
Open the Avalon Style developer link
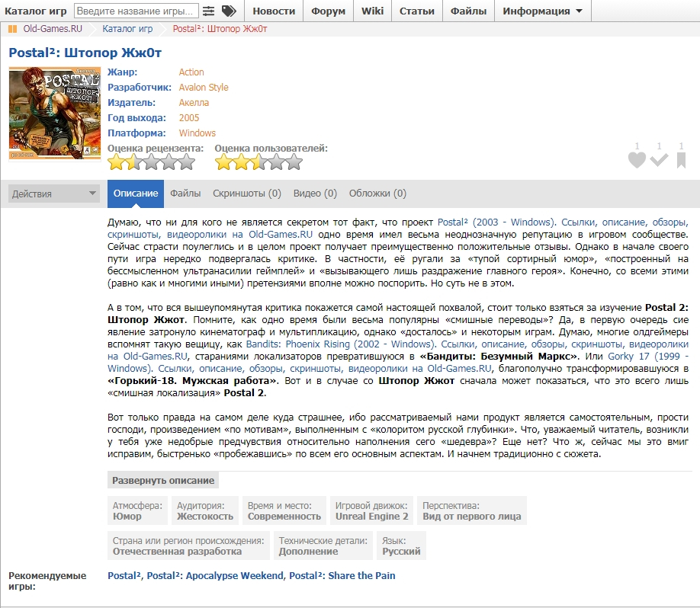click(x=204, y=88)
